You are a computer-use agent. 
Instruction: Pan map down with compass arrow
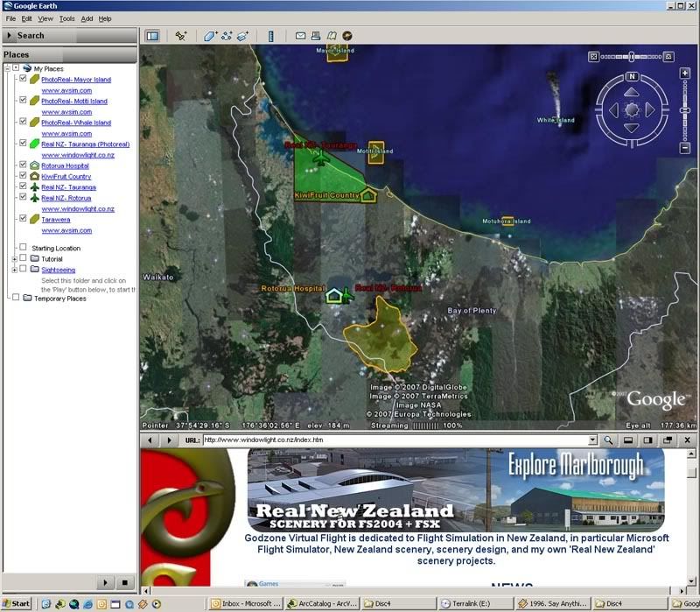pos(631,128)
